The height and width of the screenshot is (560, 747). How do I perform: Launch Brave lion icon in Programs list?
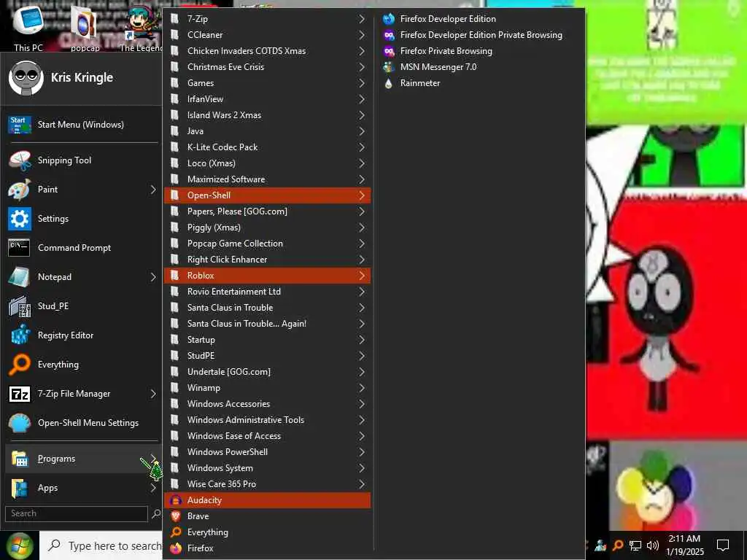(x=176, y=516)
